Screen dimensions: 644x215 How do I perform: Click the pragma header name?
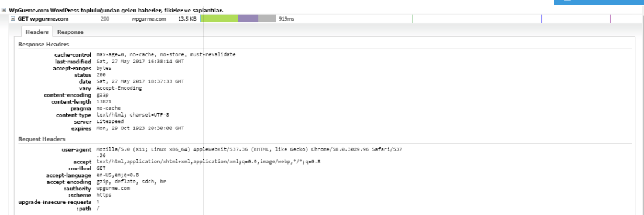click(x=81, y=108)
